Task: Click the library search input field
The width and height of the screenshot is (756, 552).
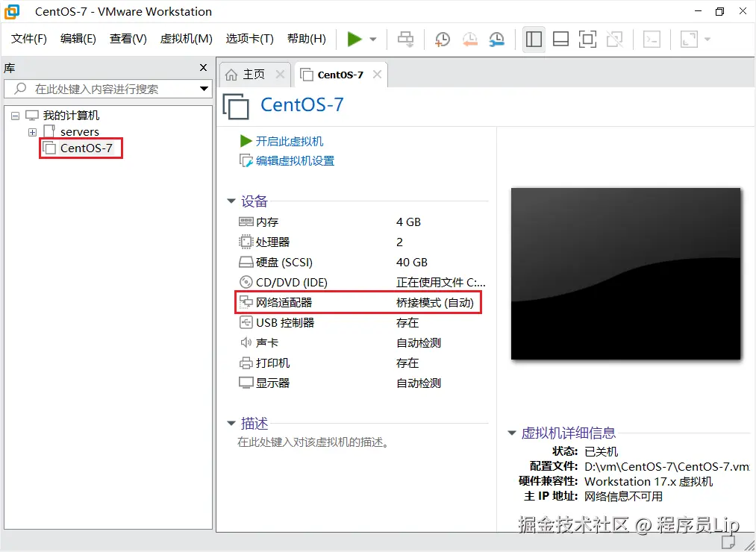Action: 104,88
